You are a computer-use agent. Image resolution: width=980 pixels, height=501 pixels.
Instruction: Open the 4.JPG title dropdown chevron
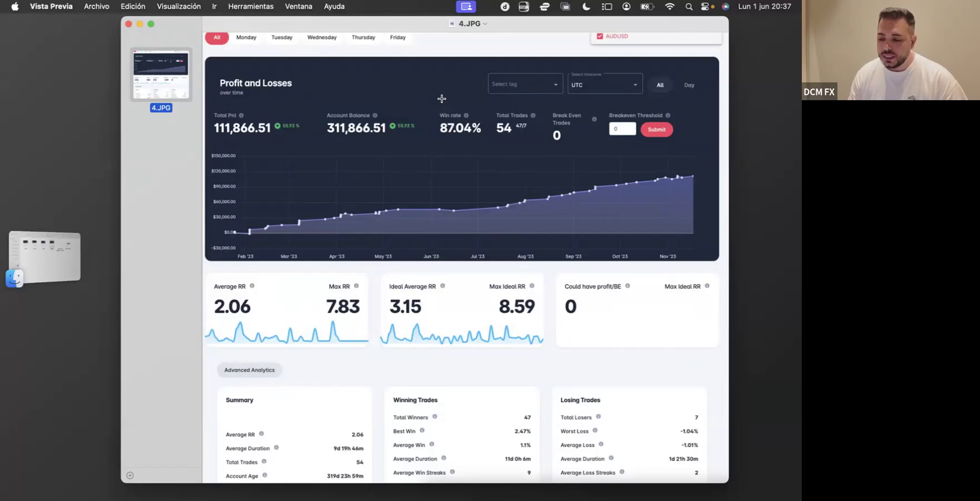485,24
